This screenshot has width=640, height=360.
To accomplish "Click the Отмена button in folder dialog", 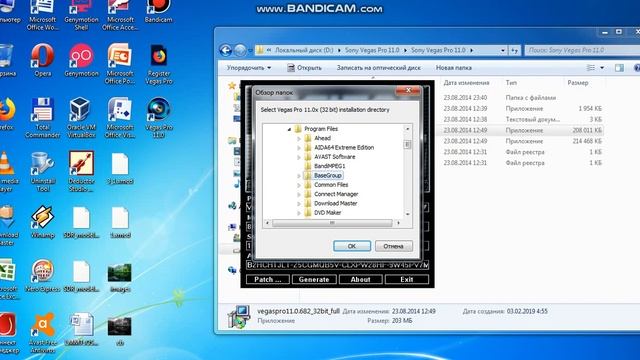I will [x=393, y=246].
